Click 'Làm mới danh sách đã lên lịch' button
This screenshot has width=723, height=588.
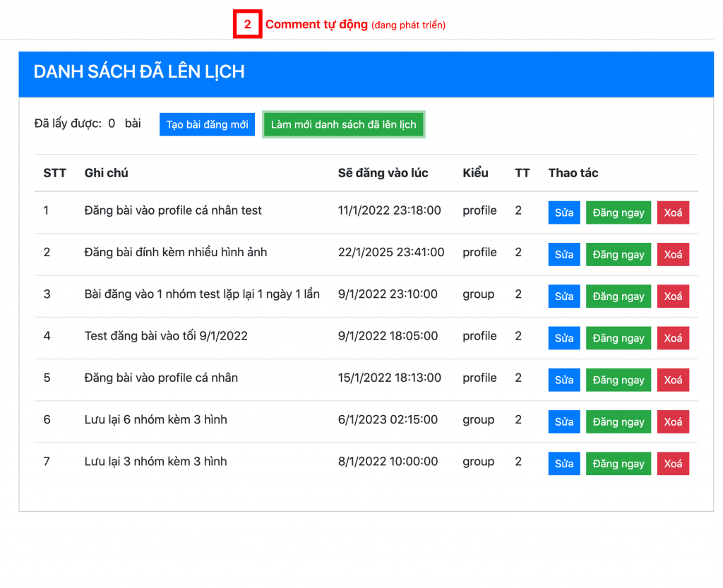344,124
